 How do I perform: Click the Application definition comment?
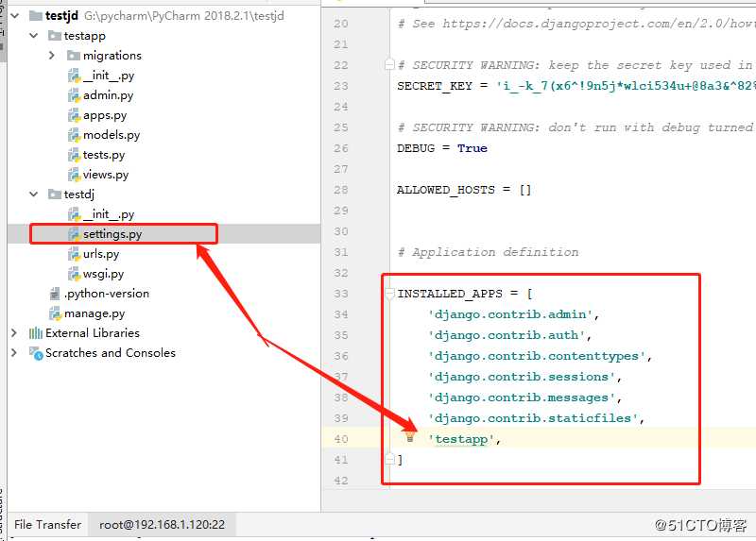coord(488,252)
